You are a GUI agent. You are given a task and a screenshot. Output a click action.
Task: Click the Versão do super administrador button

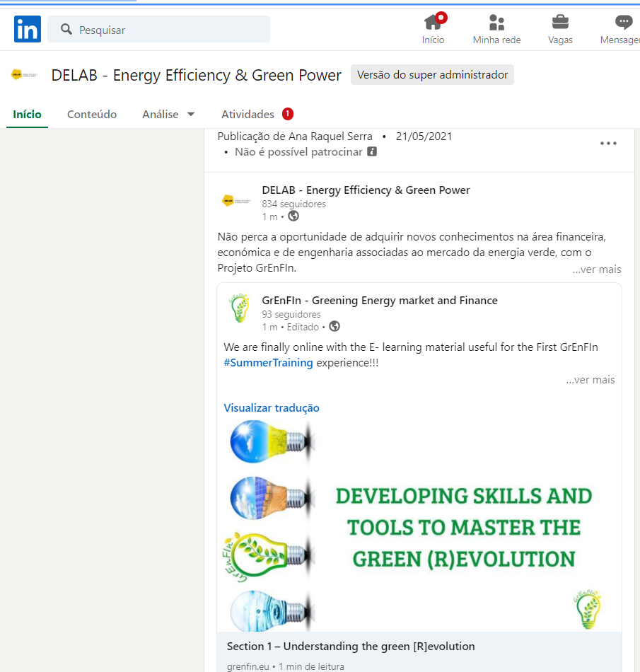click(432, 75)
